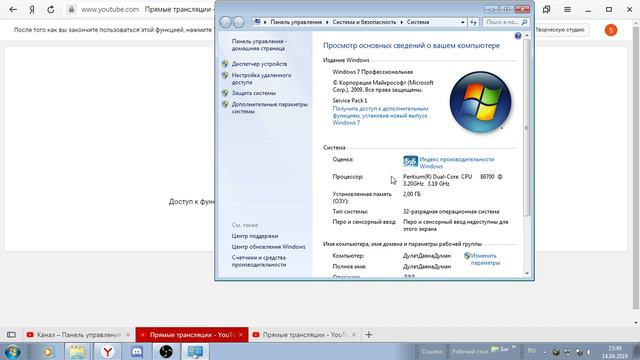Click Система и безопасность in the breadcrumb
Image resolution: width=640 pixels, height=360 pixels.
tap(364, 22)
